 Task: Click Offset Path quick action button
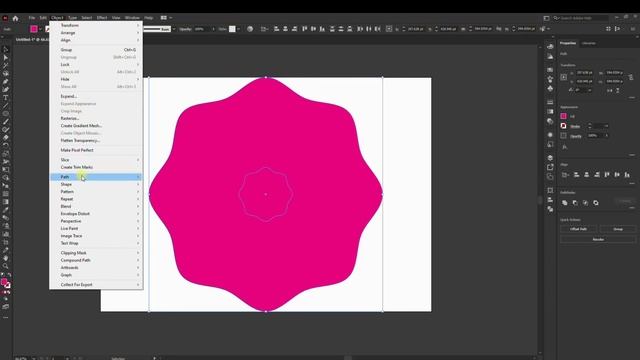tap(578, 229)
